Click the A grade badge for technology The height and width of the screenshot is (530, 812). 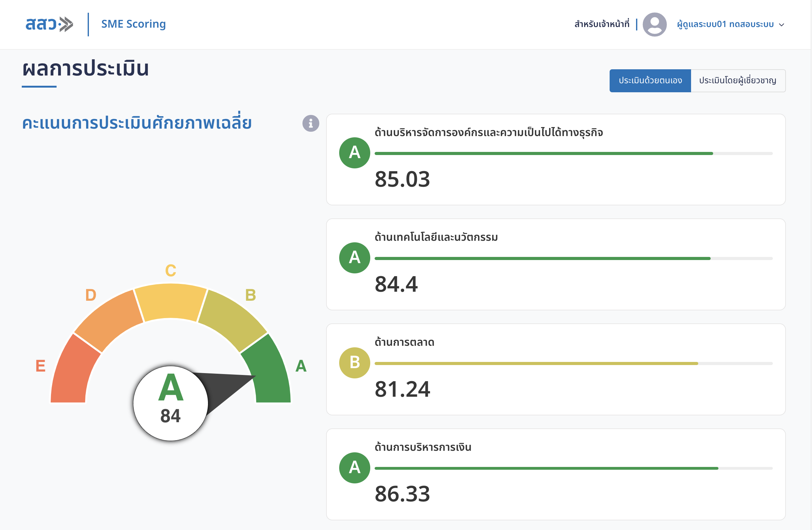pyautogui.click(x=354, y=258)
